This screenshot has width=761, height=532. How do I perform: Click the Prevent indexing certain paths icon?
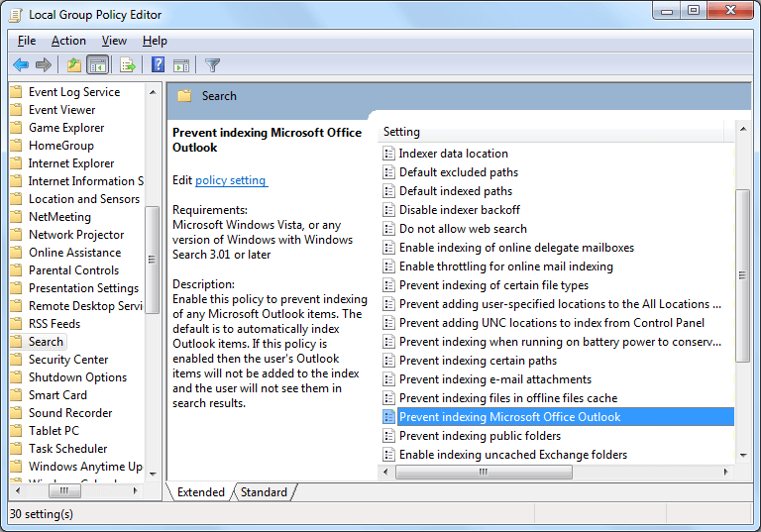[388, 361]
